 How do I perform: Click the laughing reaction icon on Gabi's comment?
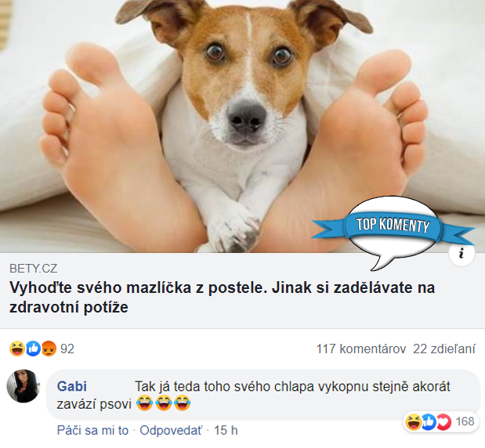[414, 422]
